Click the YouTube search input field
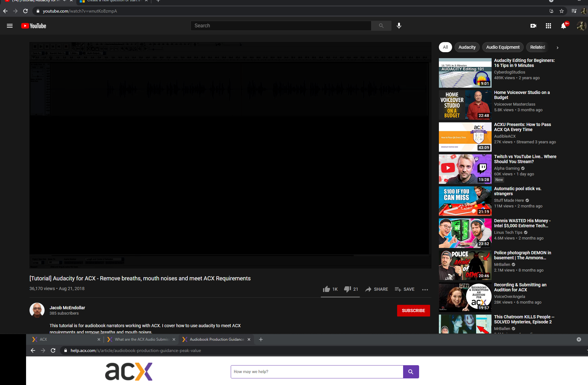This screenshot has width=588, height=385. click(281, 26)
